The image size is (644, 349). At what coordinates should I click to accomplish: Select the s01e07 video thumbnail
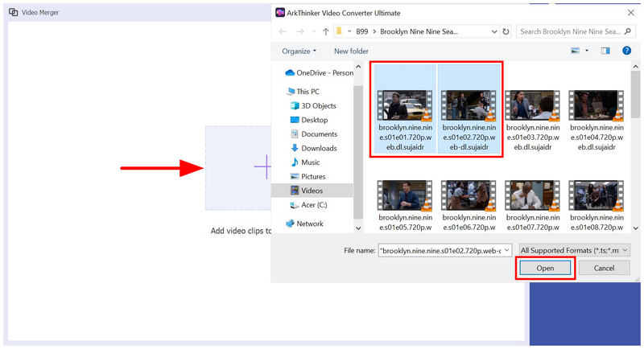533,196
